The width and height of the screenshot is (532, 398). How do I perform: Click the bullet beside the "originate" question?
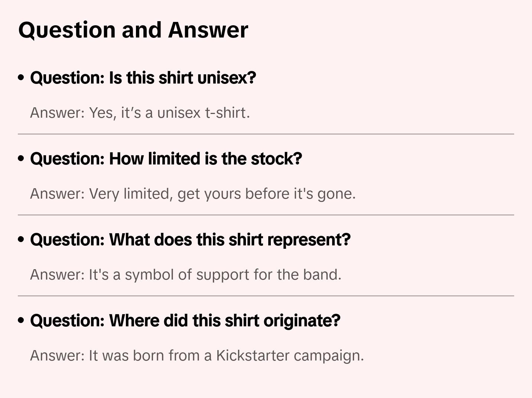(21, 320)
